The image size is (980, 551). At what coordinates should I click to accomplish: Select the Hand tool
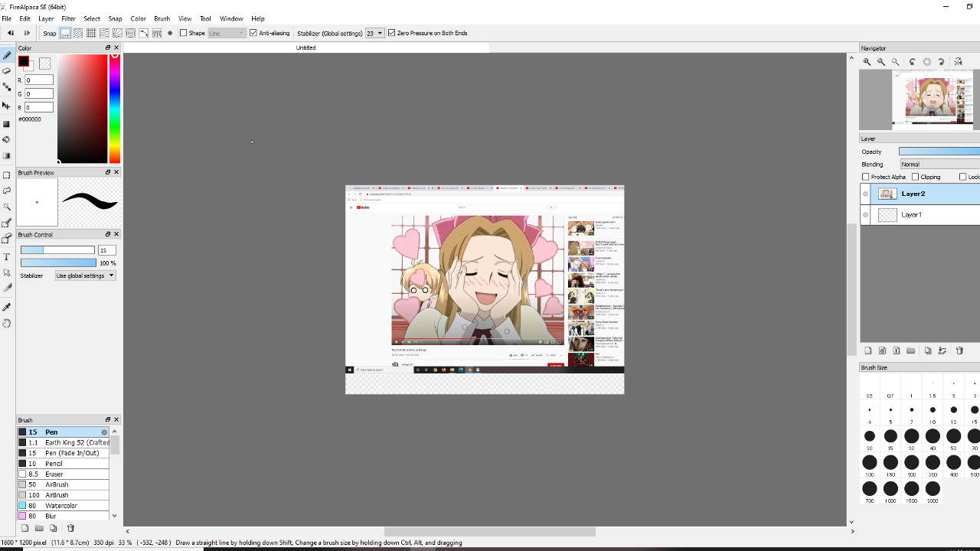(7, 323)
